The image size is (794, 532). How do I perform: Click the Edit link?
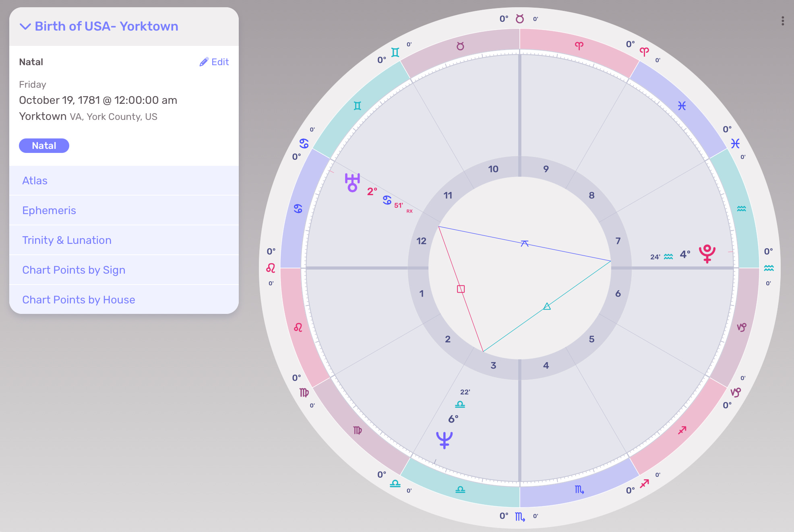(220, 62)
